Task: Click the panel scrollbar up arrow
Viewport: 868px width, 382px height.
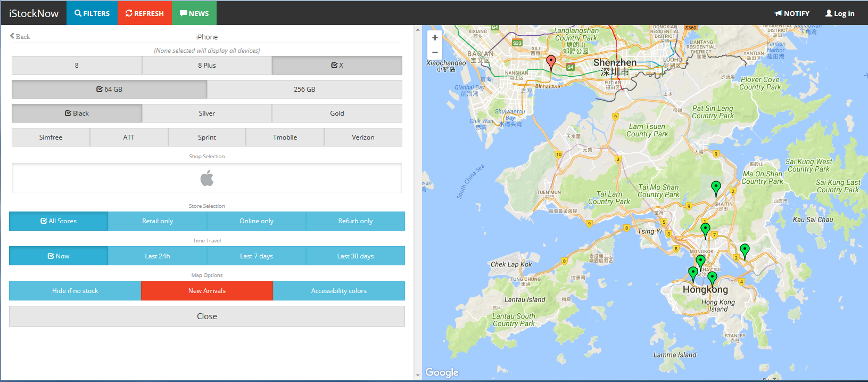Action: pos(418,29)
